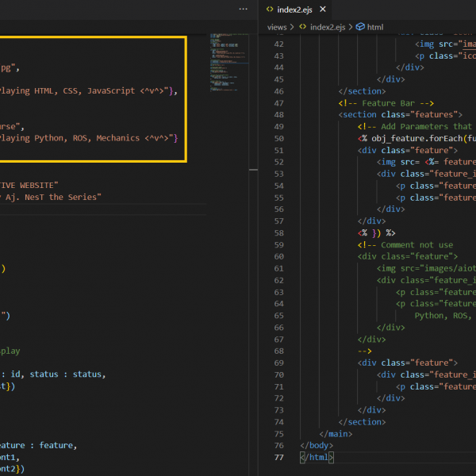
Task: Click line number 60 in right editor
Action: coord(278,256)
